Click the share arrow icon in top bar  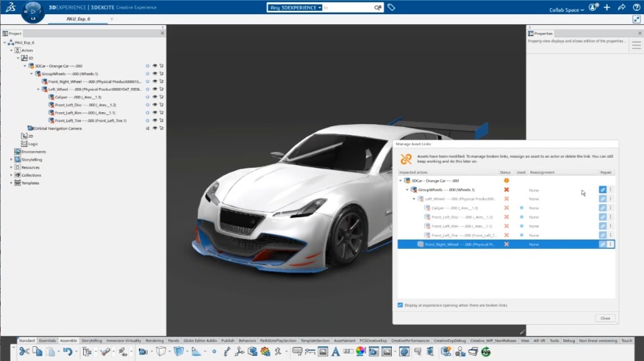point(621,7)
